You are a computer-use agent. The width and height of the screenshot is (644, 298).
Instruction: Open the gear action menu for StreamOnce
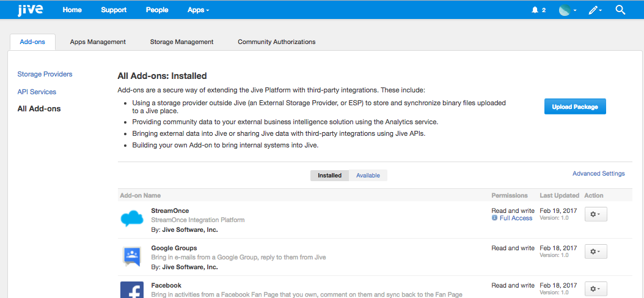click(596, 214)
